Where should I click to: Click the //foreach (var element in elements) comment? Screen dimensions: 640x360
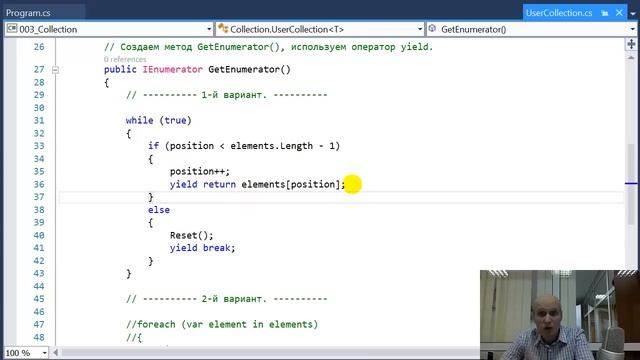(222, 324)
